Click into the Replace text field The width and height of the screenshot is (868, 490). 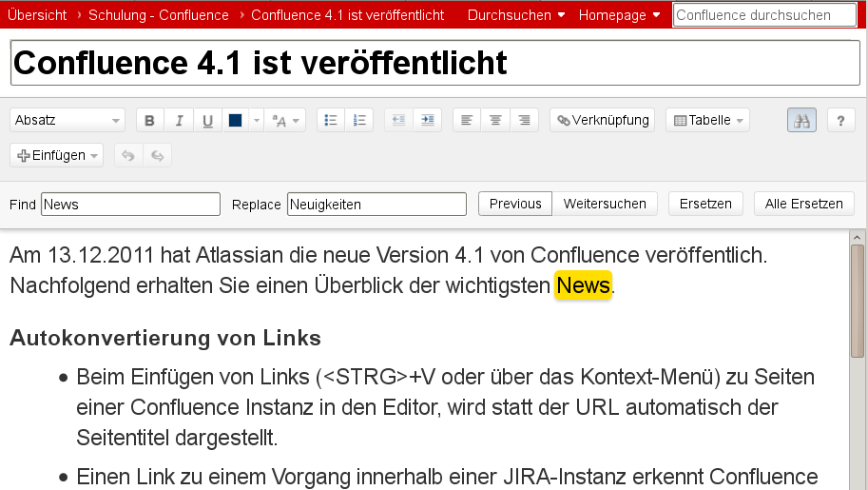point(376,204)
